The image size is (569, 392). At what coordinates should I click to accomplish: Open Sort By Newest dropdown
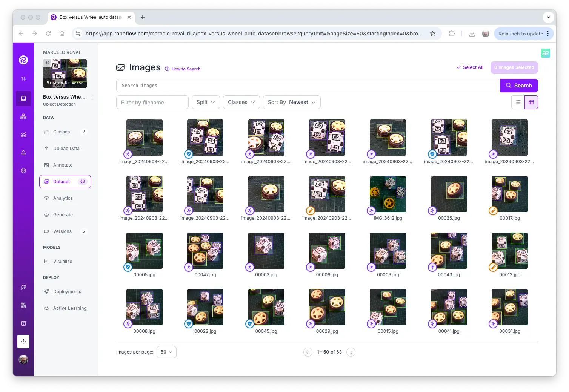[291, 102]
